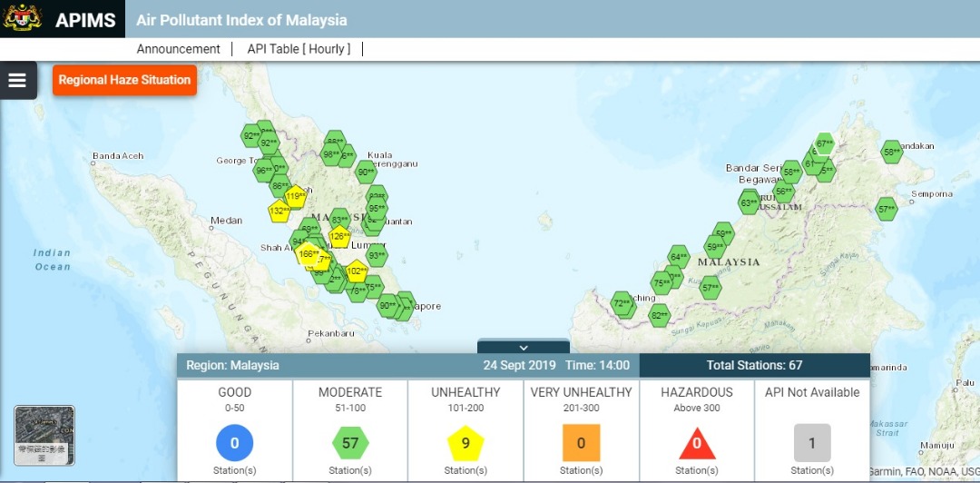Click the APIMS title in header
Image resolution: width=980 pixels, height=483 pixels.
[85, 20]
